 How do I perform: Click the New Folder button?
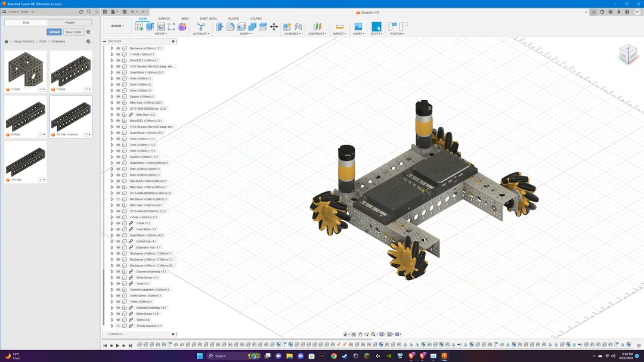[74, 32]
